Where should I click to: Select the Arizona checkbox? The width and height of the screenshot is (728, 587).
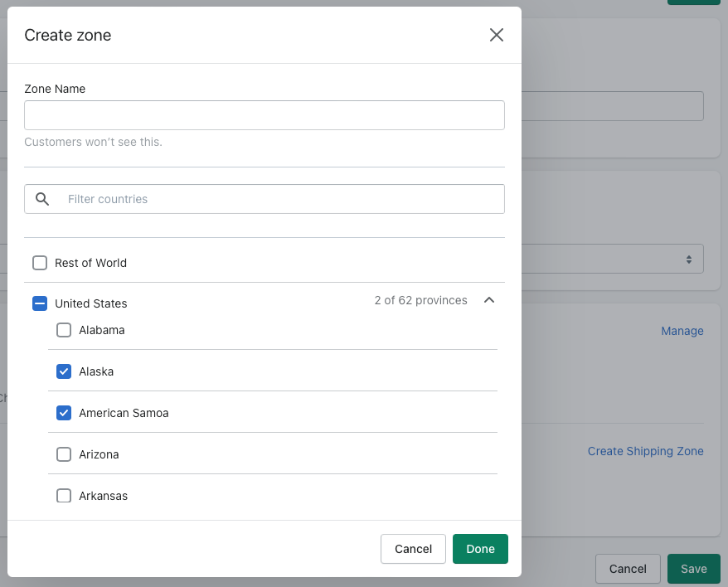pyautogui.click(x=64, y=454)
